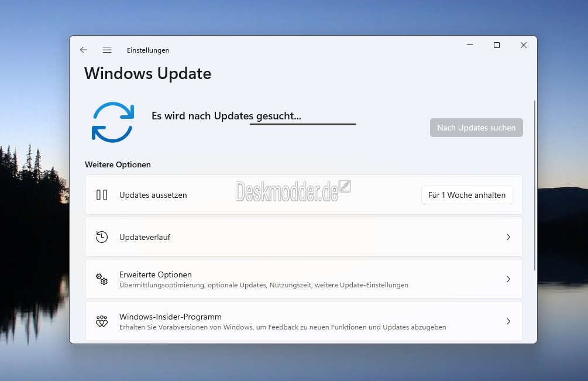Open the Windows-Insider-Programm entry
Viewport: 588px width, 381px height.
[x=304, y=321]
